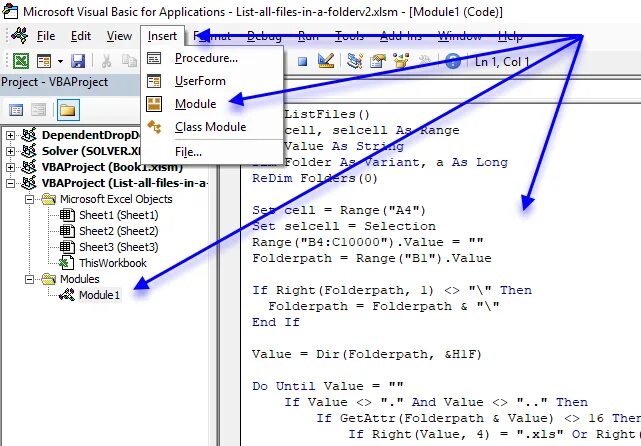The image size is (641, 446).
Task: Click the blue Help question mark icon
Action: point(453,61)
